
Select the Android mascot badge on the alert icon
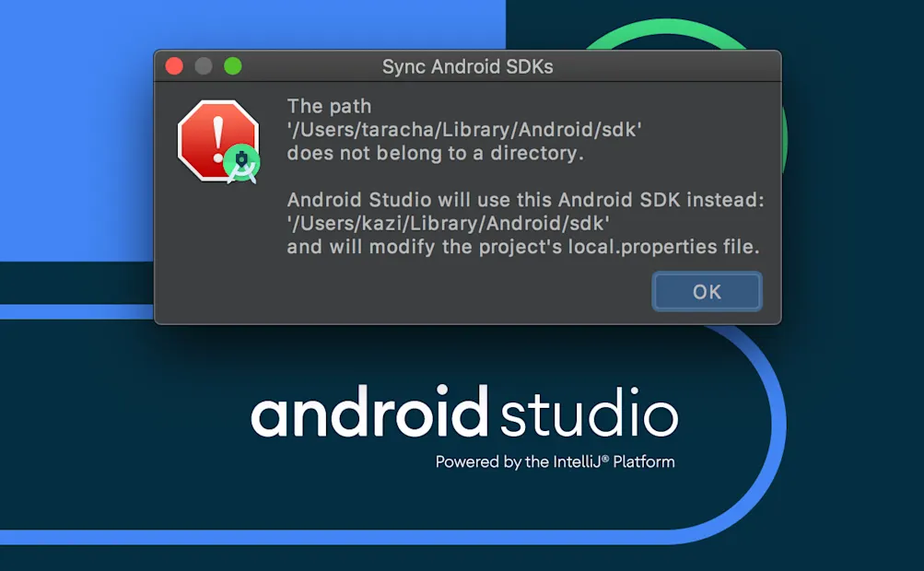(x=241, y=163)
